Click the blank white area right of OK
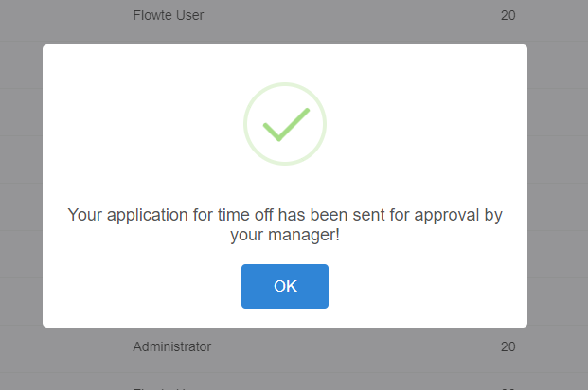588x390 pixels. [428, 286]
